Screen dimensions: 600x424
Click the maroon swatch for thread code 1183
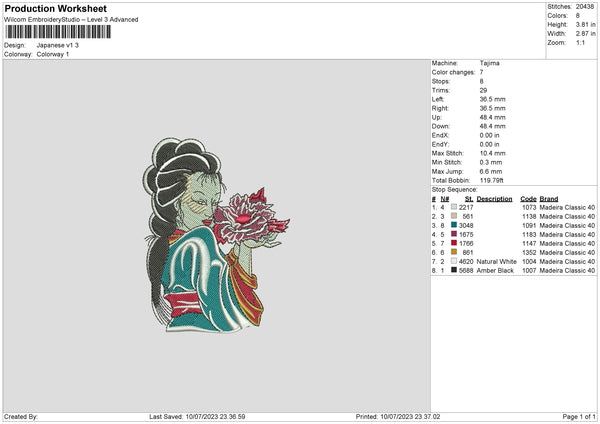click(454, 234)
